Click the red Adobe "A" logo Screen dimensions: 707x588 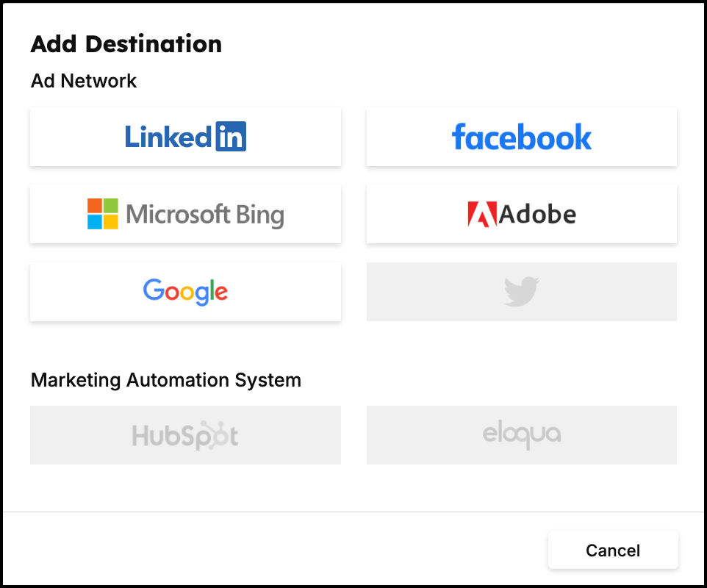(x=482, y=214)
